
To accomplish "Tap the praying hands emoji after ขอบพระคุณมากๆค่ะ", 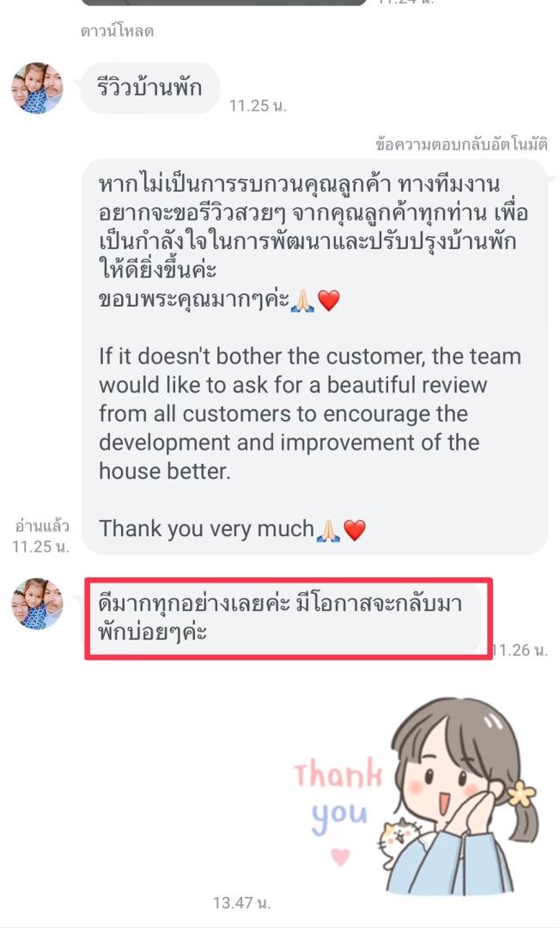I will click(302, 301).
